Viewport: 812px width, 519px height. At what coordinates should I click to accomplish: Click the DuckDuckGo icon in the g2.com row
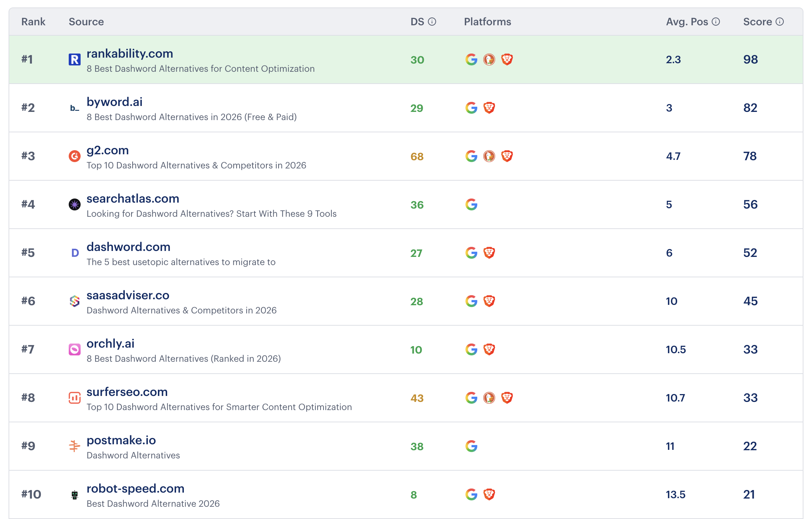pos(490,156)
